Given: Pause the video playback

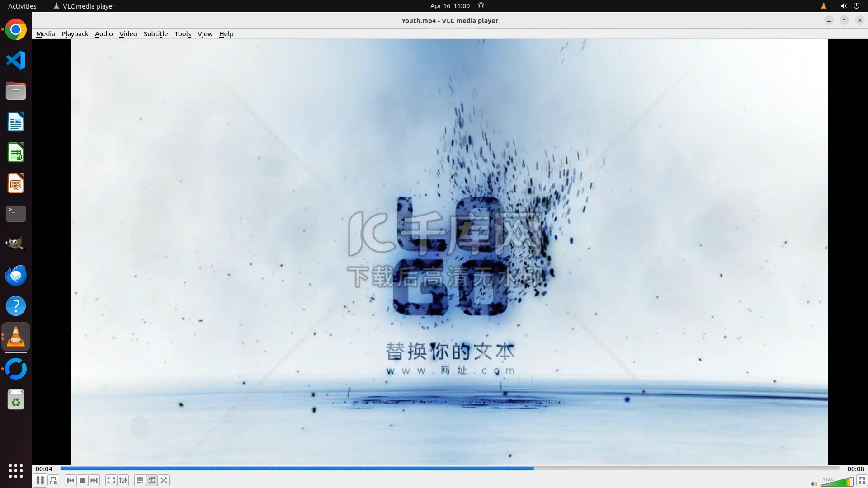Looking at the screenshot, I should click(40, 480).
